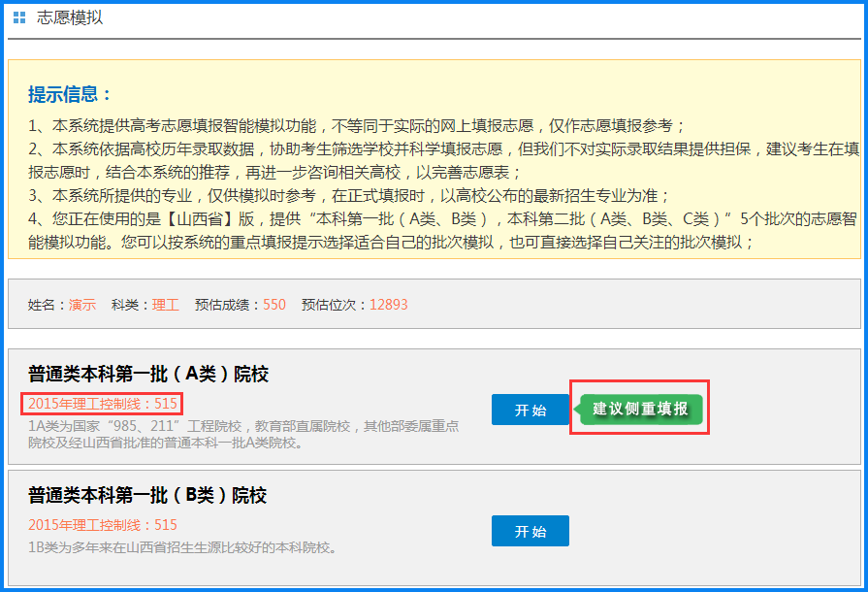
Task: Click the estimated score 550
Action: coord(274,305)
